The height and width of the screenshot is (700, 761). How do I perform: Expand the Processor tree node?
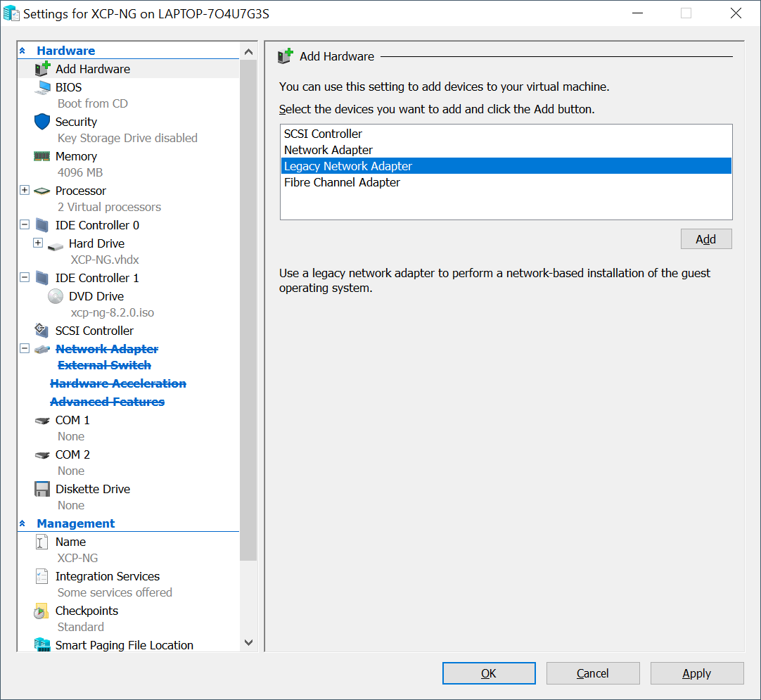25,191
